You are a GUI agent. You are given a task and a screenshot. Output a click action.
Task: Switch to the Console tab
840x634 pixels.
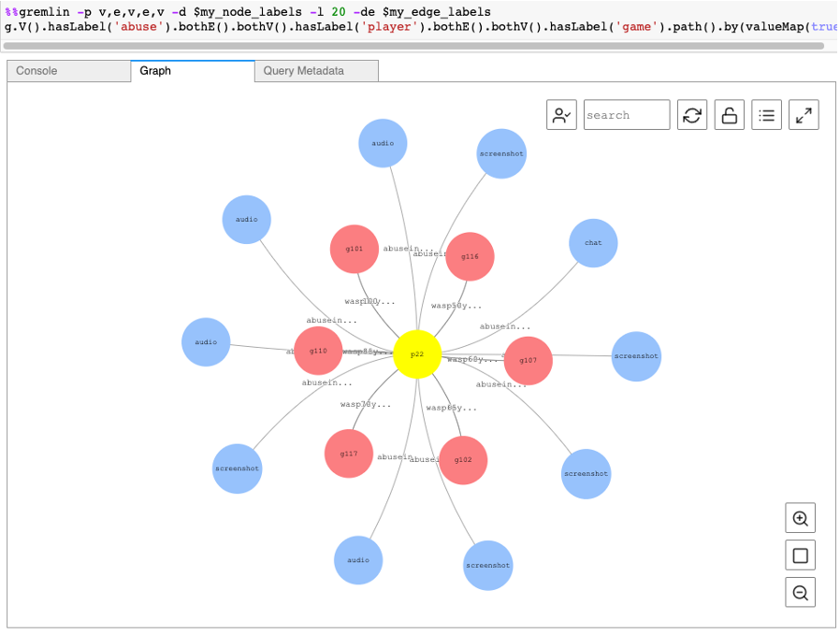(68, 71)
